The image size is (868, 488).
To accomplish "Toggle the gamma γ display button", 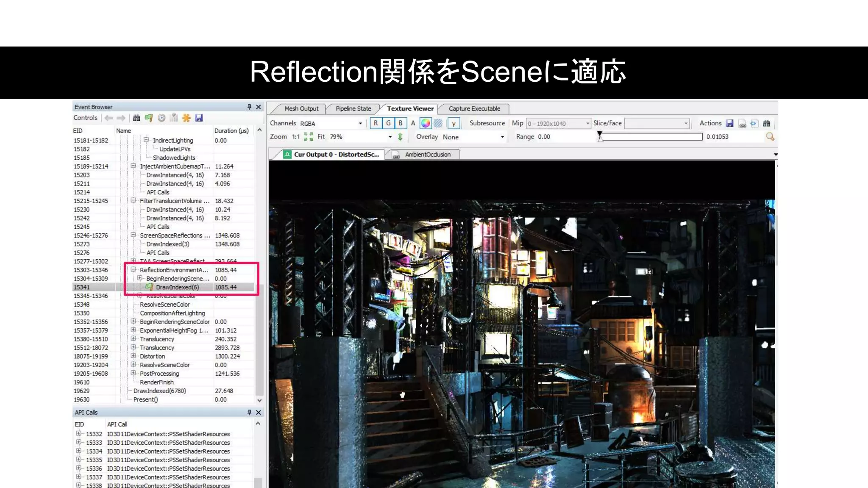I will pos(453,123).
